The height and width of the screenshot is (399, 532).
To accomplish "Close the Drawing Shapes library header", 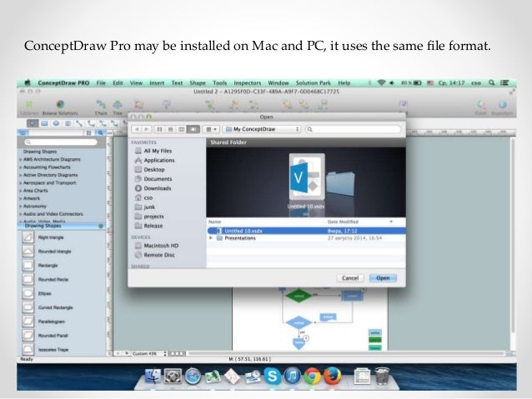I will tap(101, 226).
